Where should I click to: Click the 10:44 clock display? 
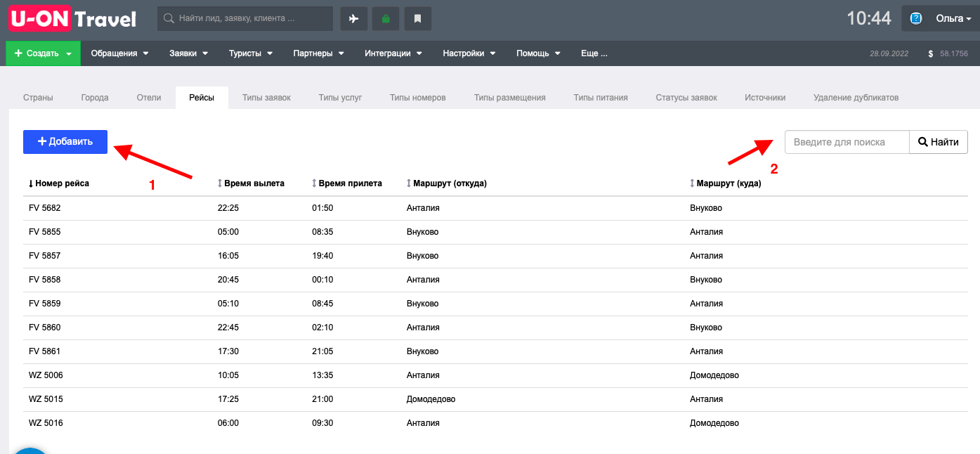pos(869,18)
